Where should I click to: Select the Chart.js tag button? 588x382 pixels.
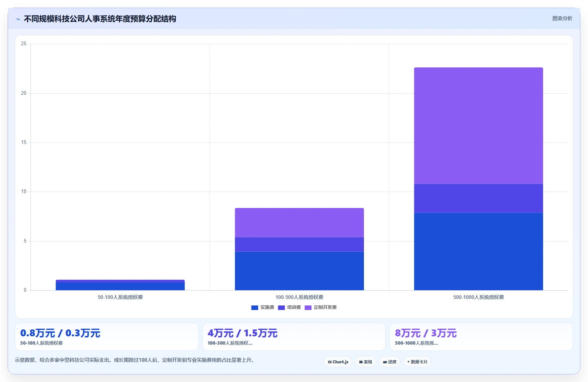[x=338, y=362]
